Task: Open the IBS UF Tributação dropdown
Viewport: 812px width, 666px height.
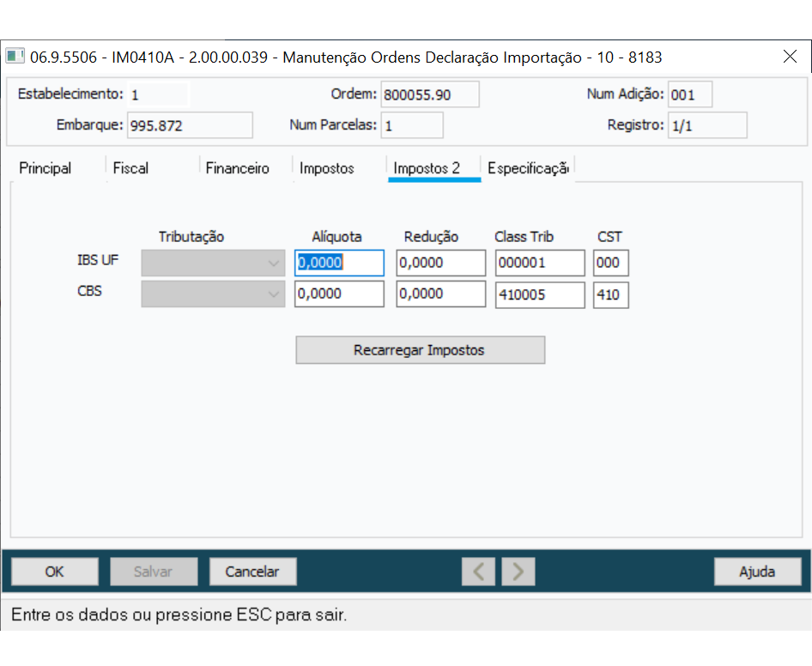Action: point(213,263)
